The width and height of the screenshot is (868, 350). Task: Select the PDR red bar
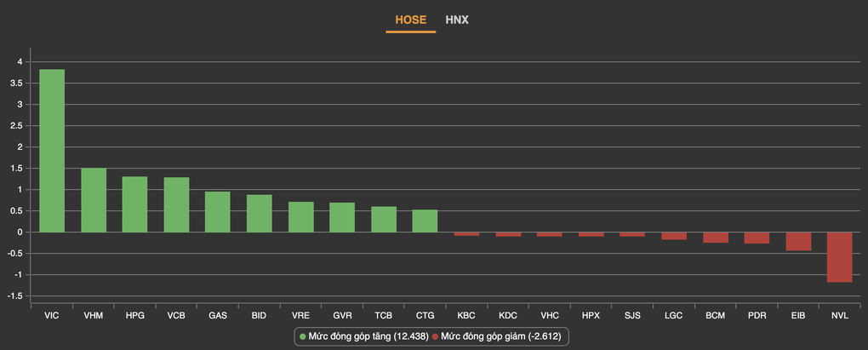757,238
